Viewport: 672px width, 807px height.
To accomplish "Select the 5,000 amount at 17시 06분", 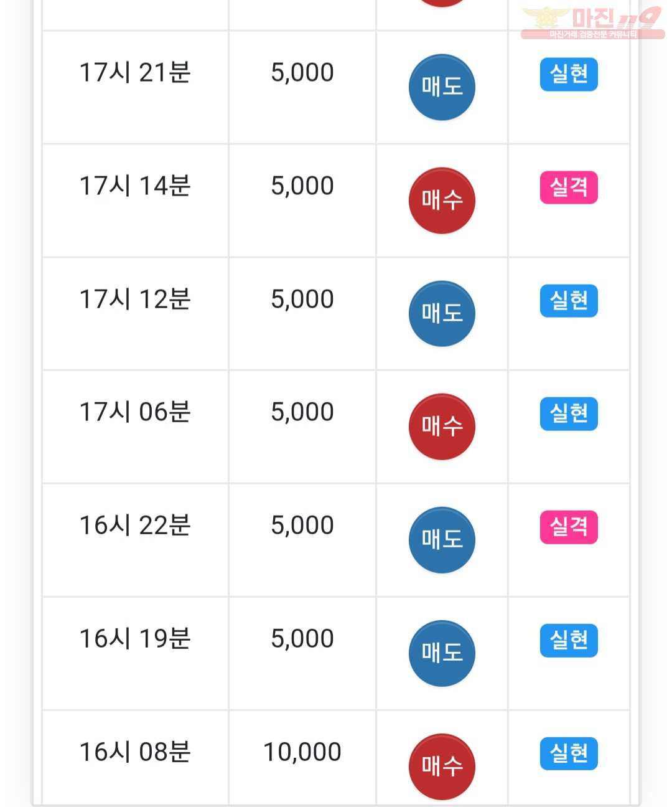I will click(x=302, y=412).
